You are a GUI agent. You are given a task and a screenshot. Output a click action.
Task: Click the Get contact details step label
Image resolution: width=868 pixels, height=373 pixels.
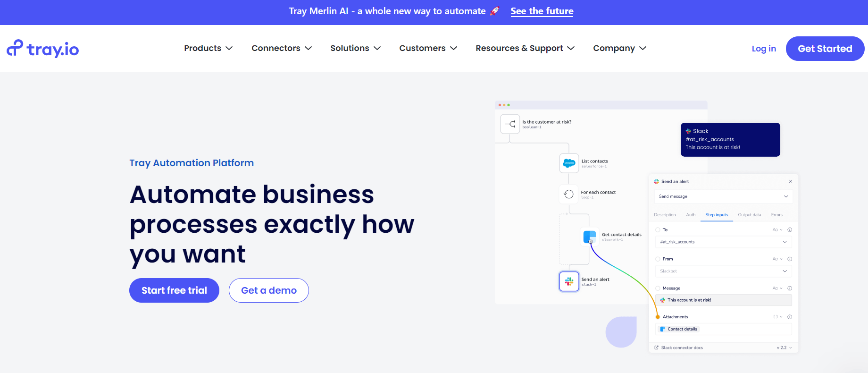click(622, 235)
